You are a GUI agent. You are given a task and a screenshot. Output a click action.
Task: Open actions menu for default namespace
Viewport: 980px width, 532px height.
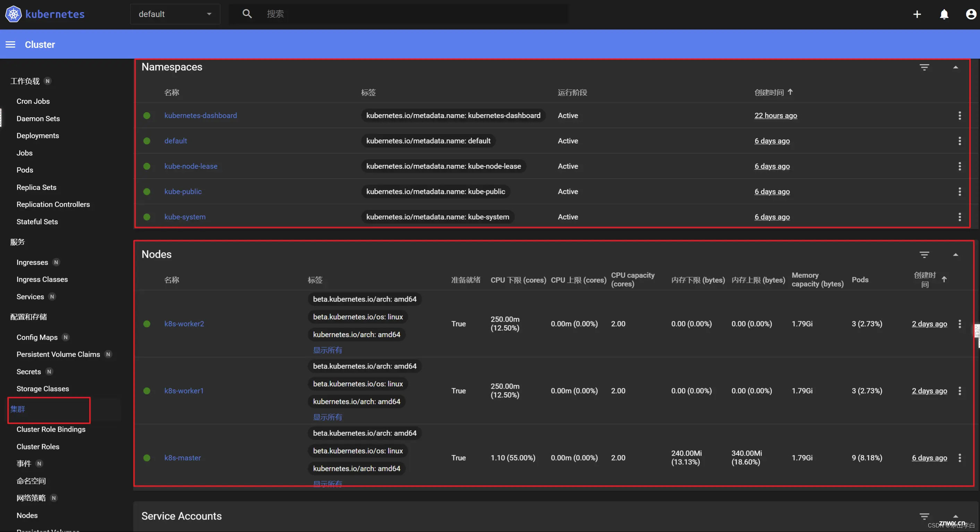coord(960,141)
